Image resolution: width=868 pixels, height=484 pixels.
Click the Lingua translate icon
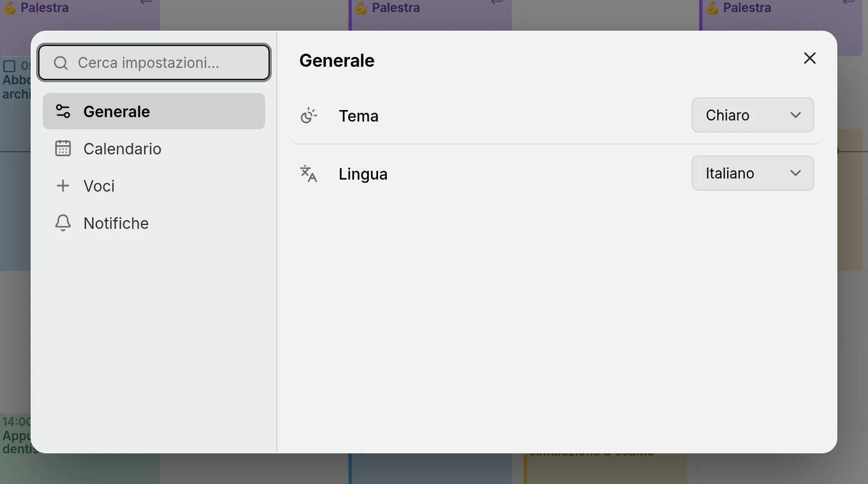309,174
